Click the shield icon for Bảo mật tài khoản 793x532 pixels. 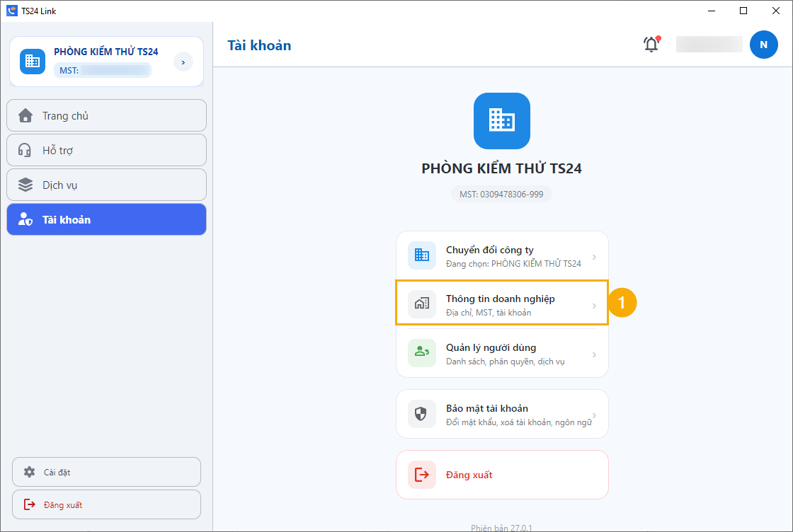tap(422, 414)
